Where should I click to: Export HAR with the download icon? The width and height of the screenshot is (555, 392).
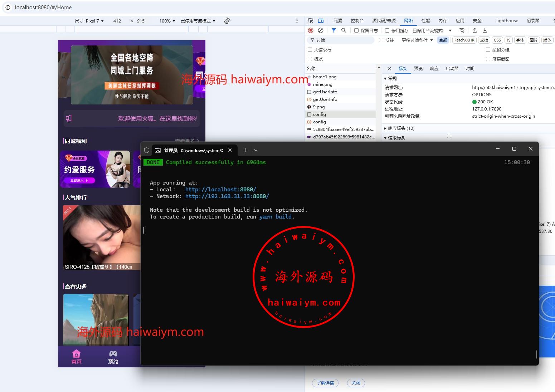click(485, 30)
